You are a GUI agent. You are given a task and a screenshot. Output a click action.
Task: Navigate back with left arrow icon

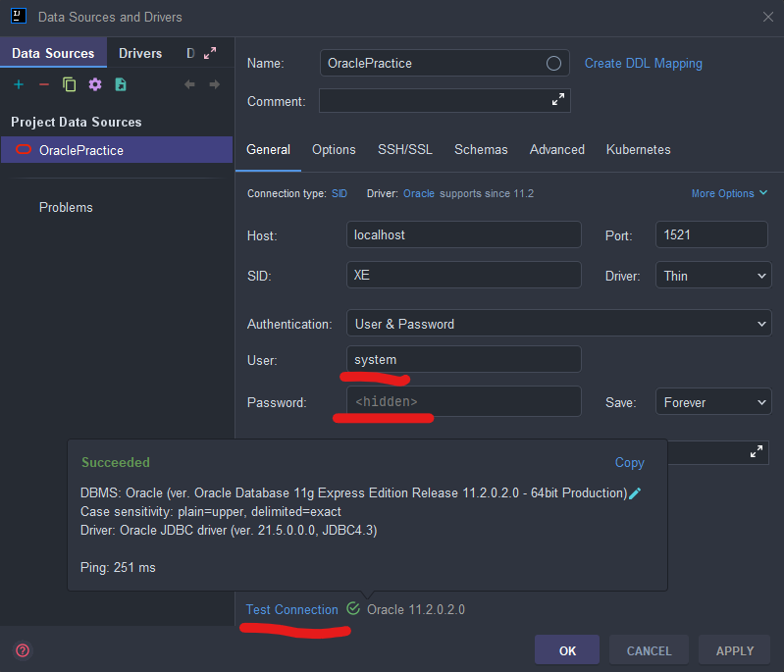(x=189, y=84)
